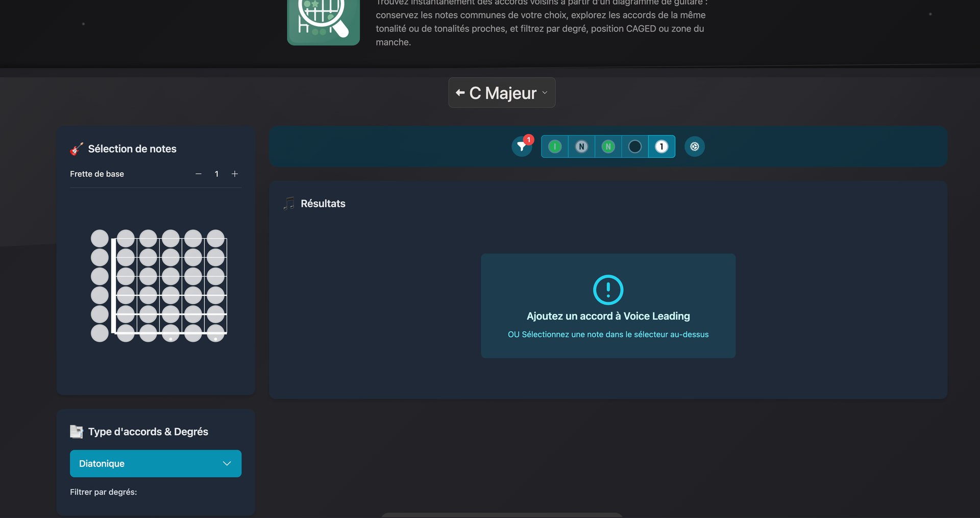Screen dimensions: 980x518
Task: Click the Ajoutez un accord message
Action: [608, 316]
